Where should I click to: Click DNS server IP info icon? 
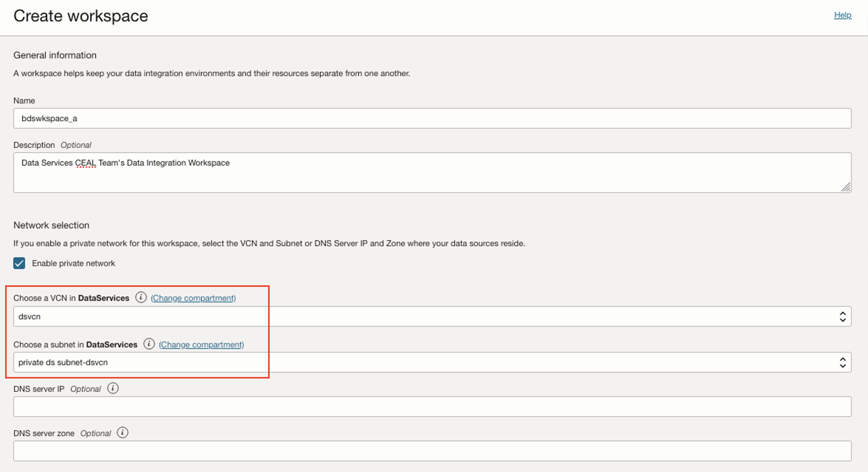(x=113, y=388)
